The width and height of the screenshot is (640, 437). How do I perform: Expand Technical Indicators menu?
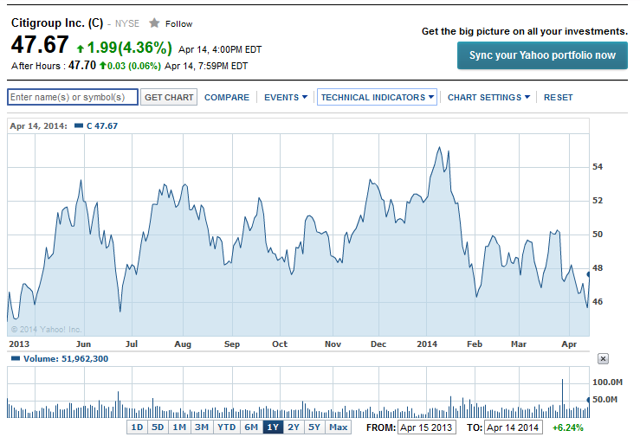point(377,97)
